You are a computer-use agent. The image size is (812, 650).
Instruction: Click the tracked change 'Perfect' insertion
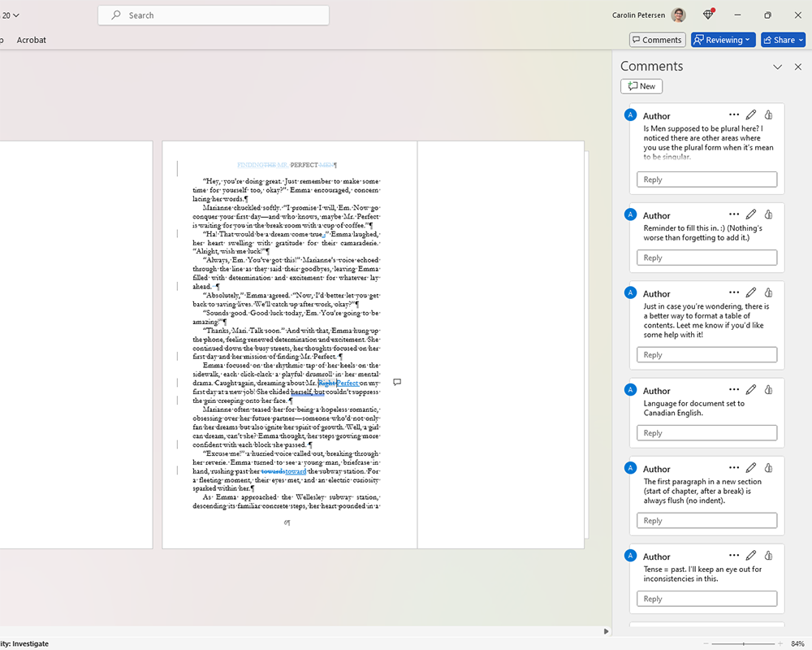tap(348, 383)
